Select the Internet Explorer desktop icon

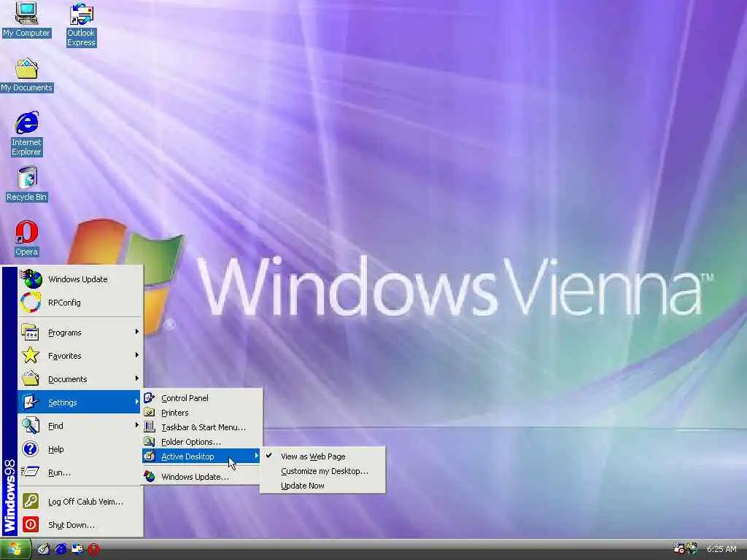(27, 134)
